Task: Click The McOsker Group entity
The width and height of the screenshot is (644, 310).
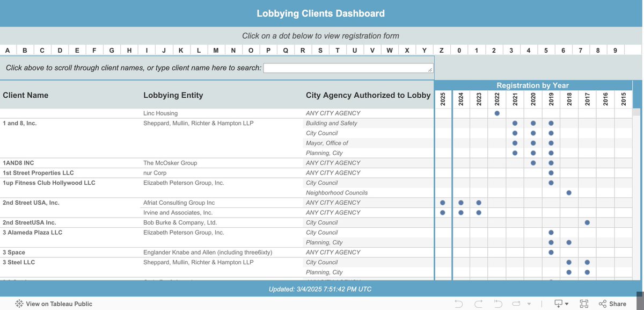Action: [x=170, y=163]
